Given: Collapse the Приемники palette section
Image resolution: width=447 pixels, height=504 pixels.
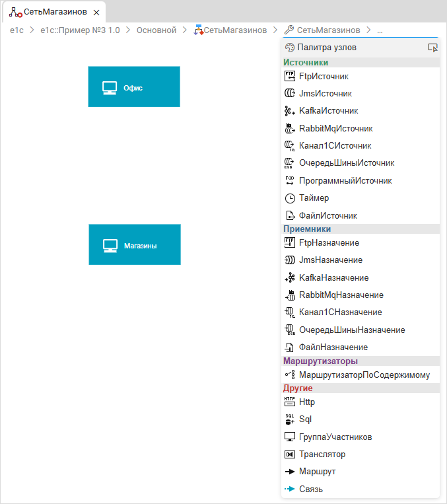Looking at the screenshot, I should 307,229.
